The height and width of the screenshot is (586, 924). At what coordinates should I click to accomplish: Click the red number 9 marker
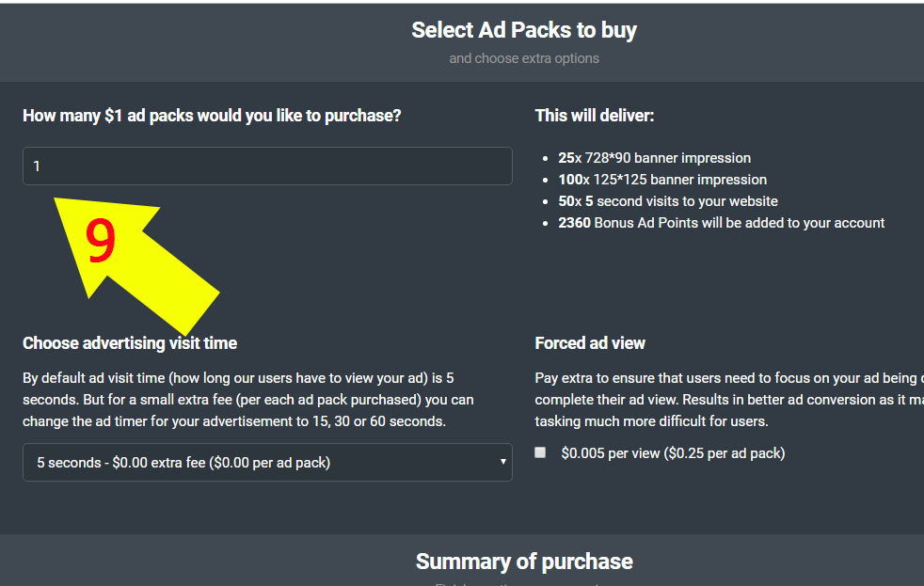101,241
